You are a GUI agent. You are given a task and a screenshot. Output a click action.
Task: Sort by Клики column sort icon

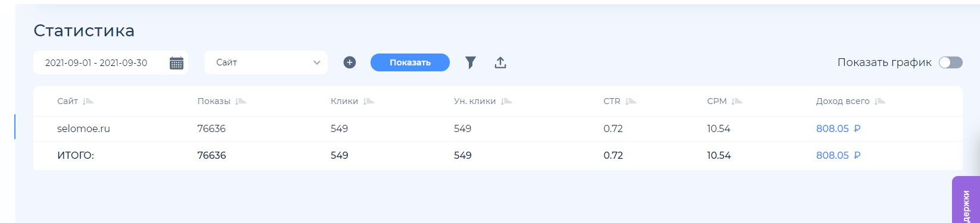click(369, 102)
